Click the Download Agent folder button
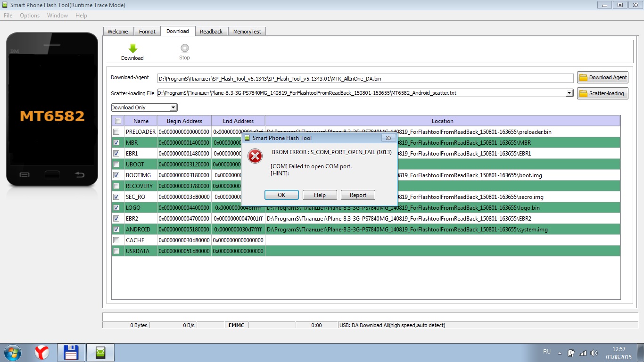Screen dimensions: 644x362 [603, 77]
